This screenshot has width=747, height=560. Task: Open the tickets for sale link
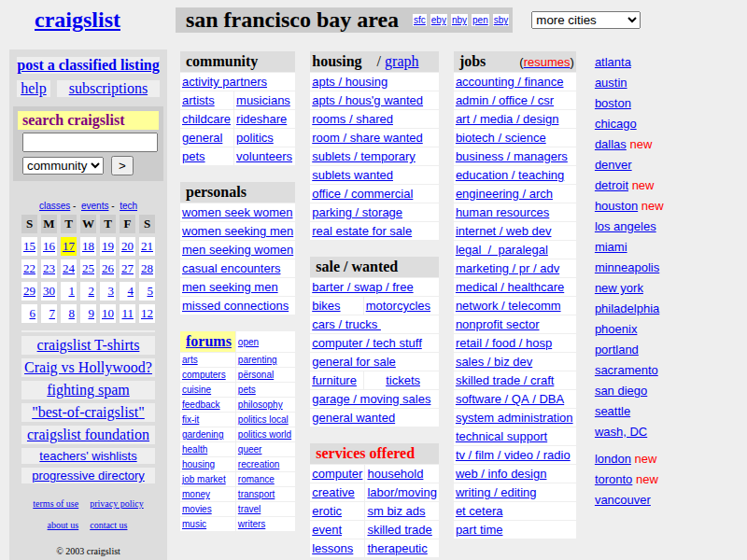click(x=402, y=381)
